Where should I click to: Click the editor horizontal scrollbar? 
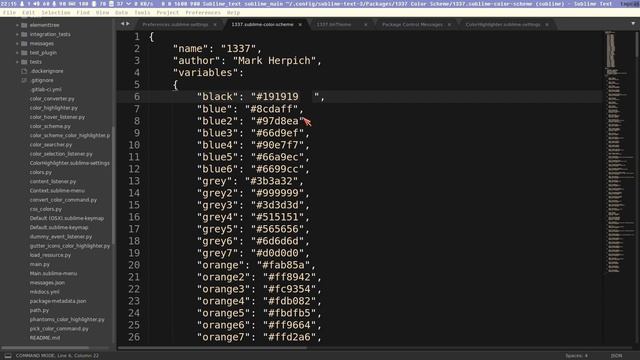(x=212, y=348)
